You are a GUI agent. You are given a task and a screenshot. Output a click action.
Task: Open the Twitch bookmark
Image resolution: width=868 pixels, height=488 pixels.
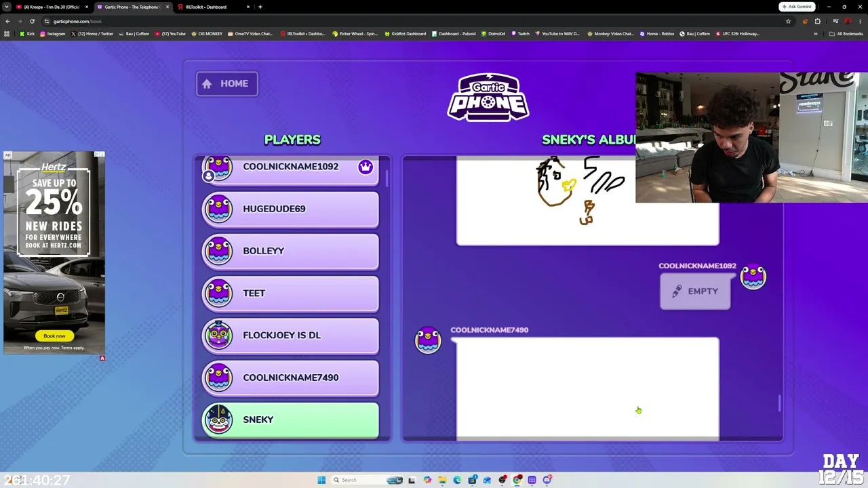pyautogui.click(x=521, y=34)
